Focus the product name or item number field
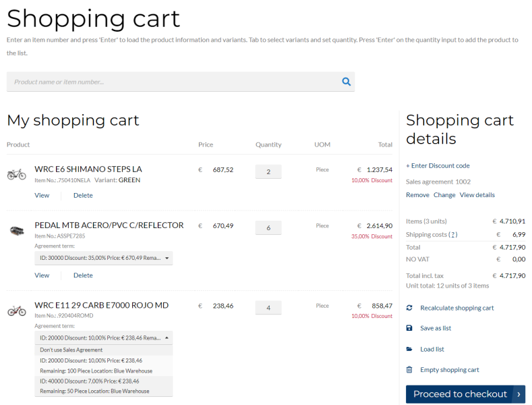 [181, 82]
